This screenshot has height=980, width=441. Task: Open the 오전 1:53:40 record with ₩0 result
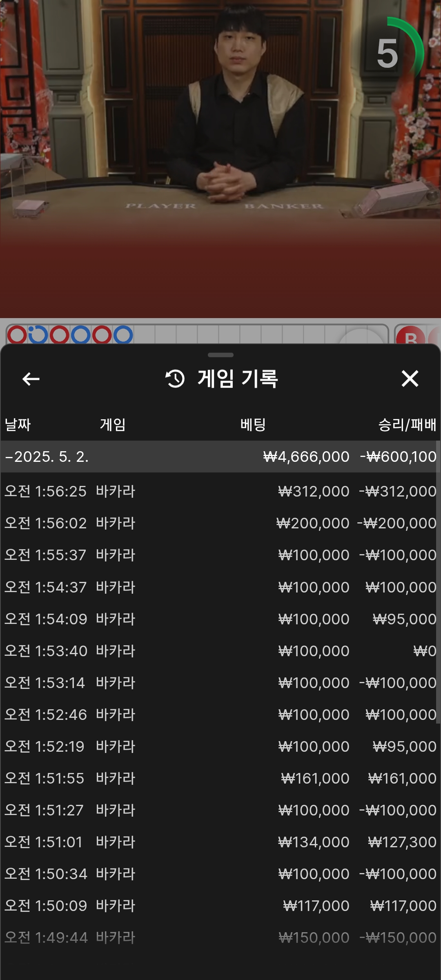pos(220,651)
